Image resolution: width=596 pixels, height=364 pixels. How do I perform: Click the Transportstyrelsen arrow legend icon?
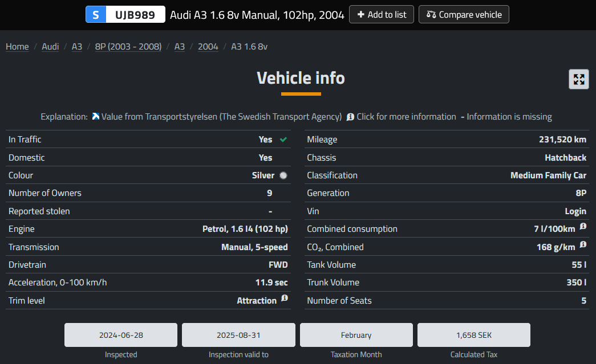96,116
